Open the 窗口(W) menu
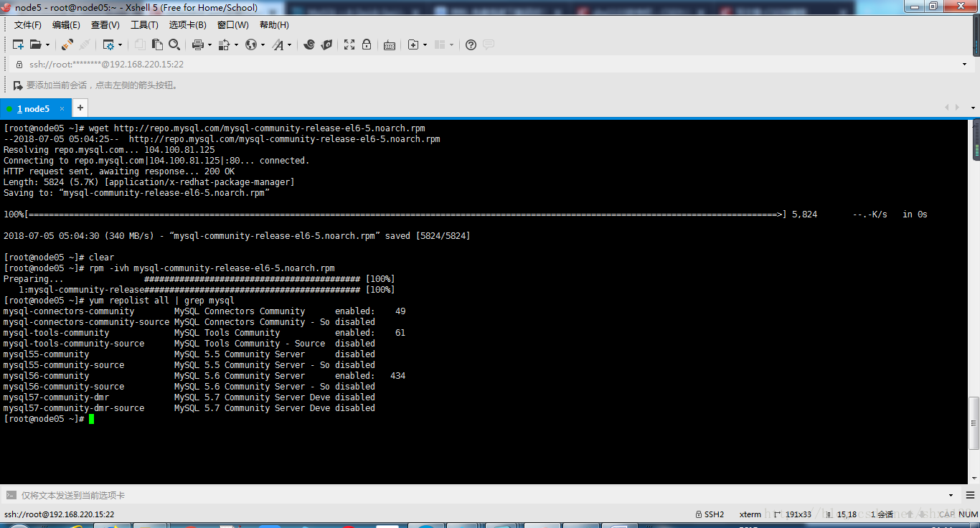 (x=233, y=25)
